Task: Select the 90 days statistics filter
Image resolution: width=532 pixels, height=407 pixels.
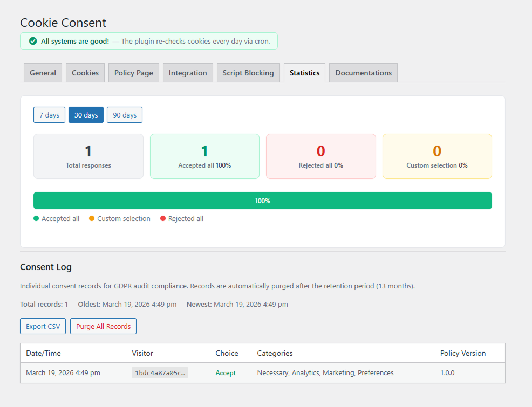Action: (125, 115)
